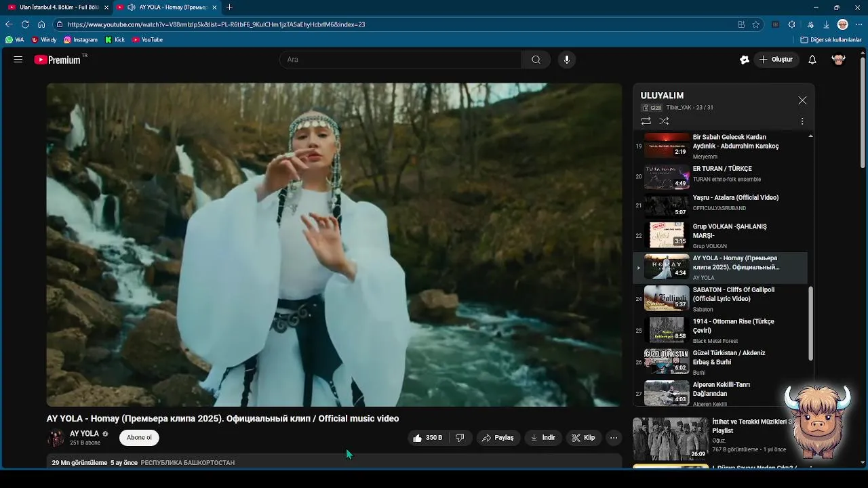The height and width of the screenshot is (488, 868).
Task: Open the AY YOLA channel avatar
Action: pyautogui.click(x=56, y=438)
